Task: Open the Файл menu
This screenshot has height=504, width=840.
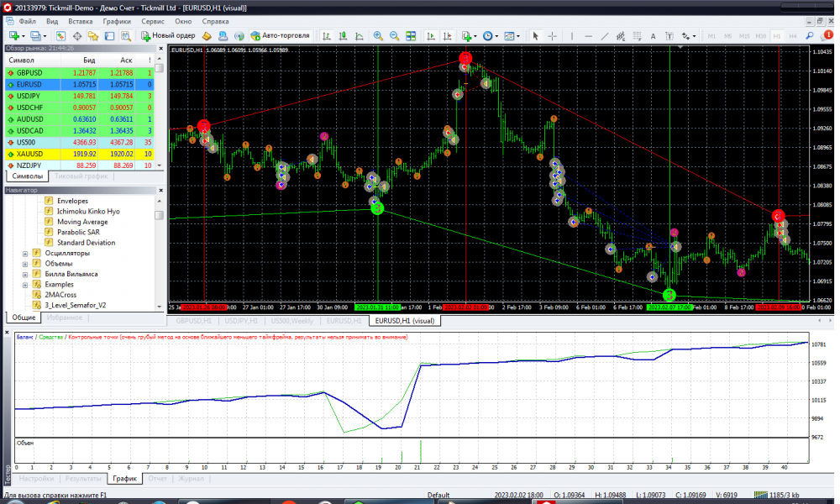Action: 27,22
